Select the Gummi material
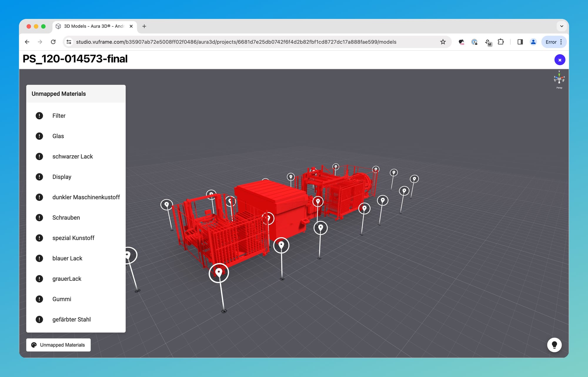Image resolution: width=588 pixels, height=377 pixels. tap(76, 299)
